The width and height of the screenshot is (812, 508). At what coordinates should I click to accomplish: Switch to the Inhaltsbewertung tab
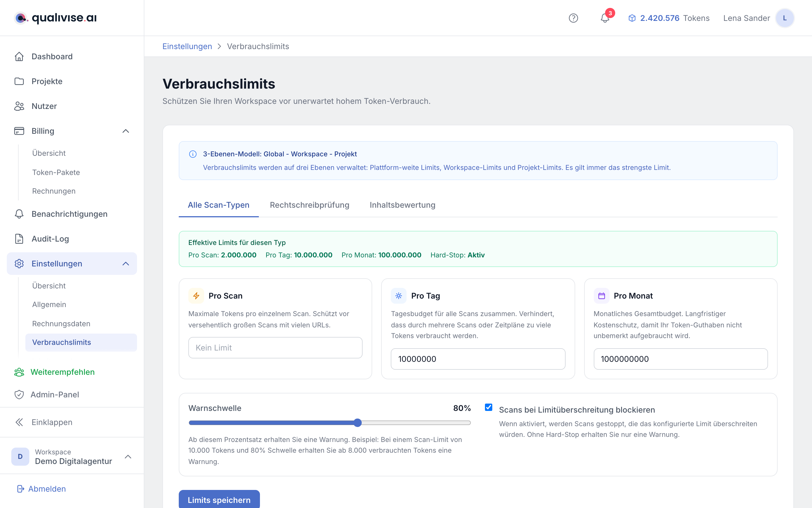tap(402, 205)
